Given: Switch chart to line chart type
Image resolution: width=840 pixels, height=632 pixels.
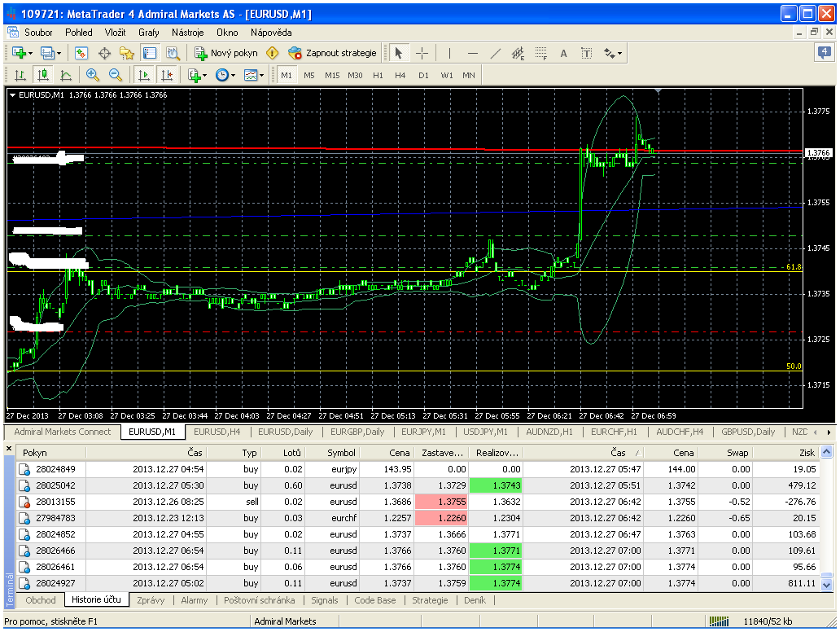Looking at the screenshot, I should 65,75.
